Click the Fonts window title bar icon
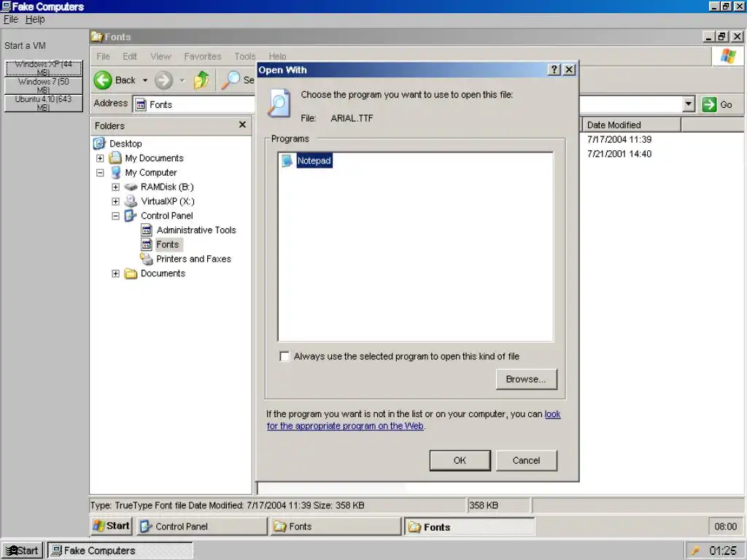Viewport: 747px width, 560px height. click(97, 36)
